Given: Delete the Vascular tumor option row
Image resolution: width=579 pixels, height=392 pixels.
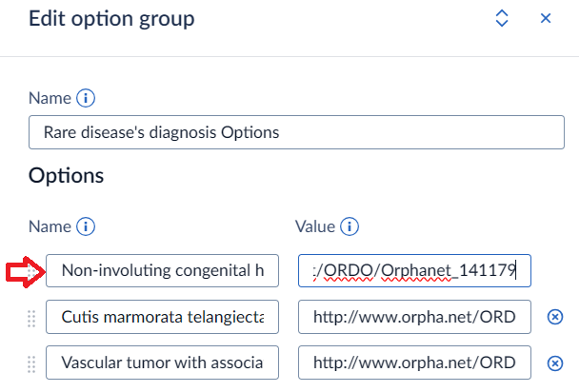Looking at the screenshot, I should (x=555, y=363).
